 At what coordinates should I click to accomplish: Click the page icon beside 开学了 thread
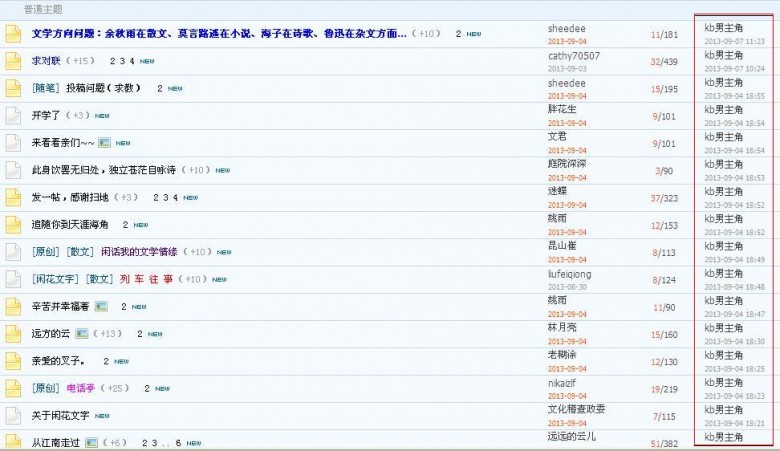point(13,116)
